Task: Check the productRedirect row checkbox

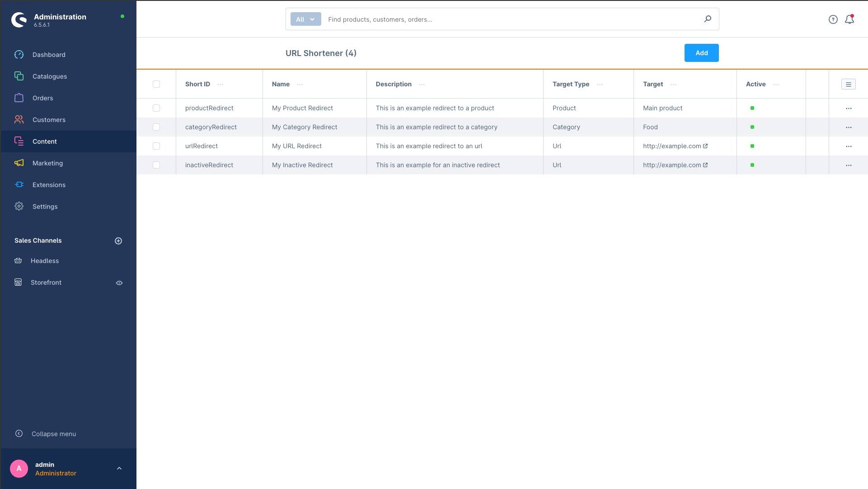Action: [x=156, y=108]
